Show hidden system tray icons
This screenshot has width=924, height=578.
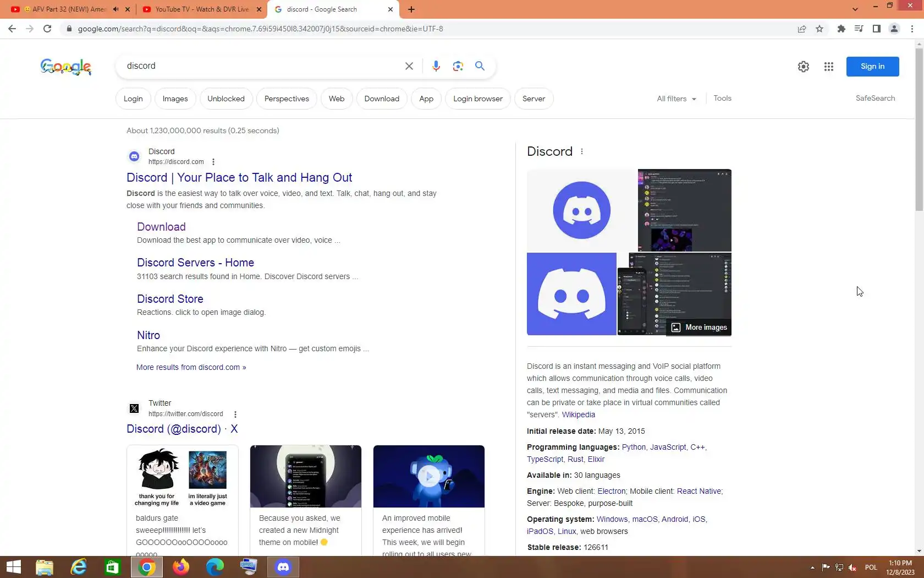812,567
